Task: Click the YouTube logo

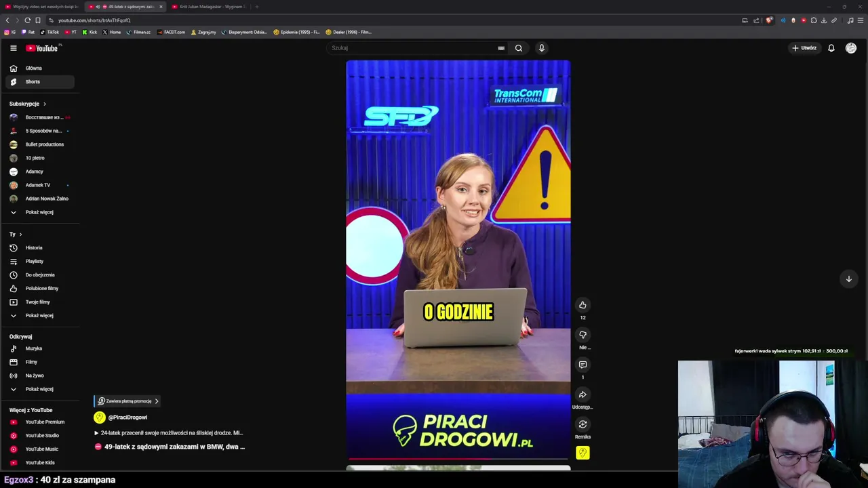Action: 43,48
